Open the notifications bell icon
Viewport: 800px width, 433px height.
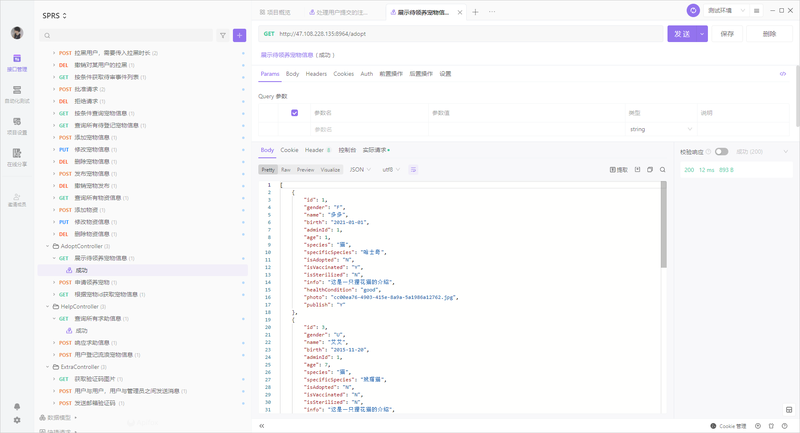17,406
